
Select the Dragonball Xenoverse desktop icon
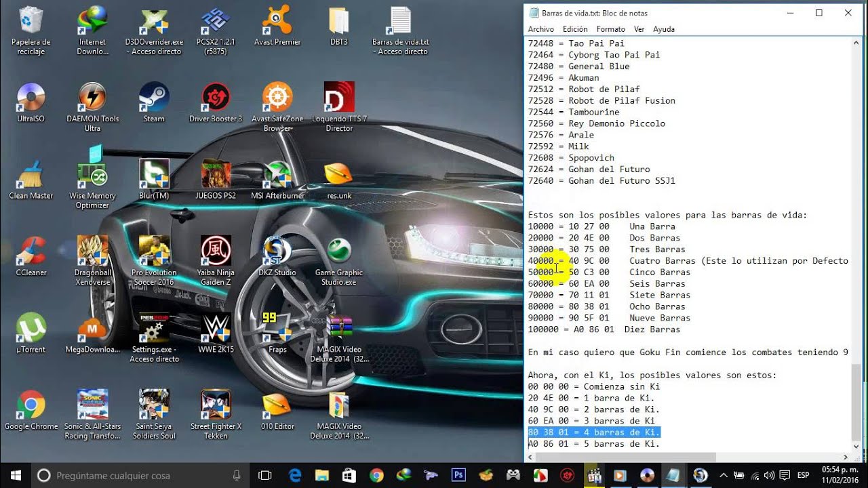[92, 262]
